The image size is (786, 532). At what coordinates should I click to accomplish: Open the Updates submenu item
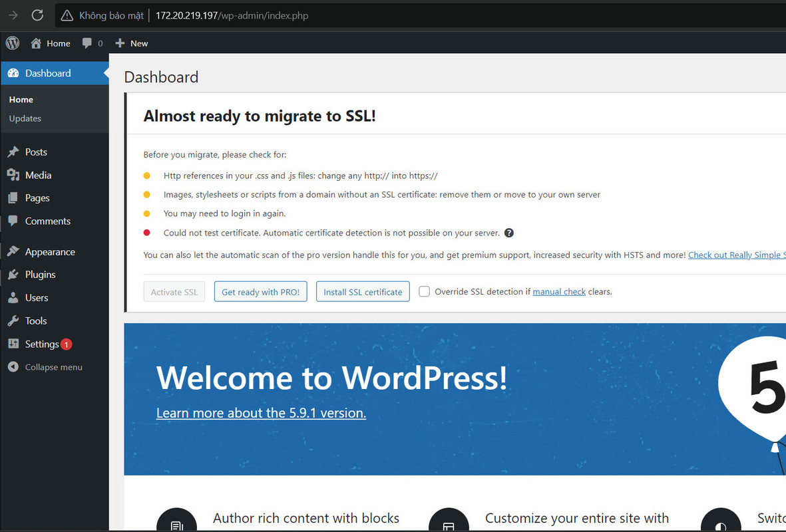tap(25, 119)
